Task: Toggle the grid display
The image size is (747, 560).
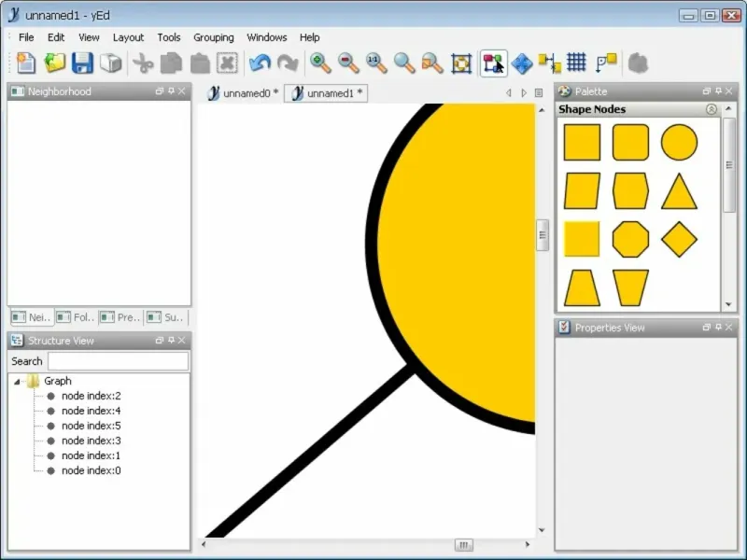Action: click(576, 63)
